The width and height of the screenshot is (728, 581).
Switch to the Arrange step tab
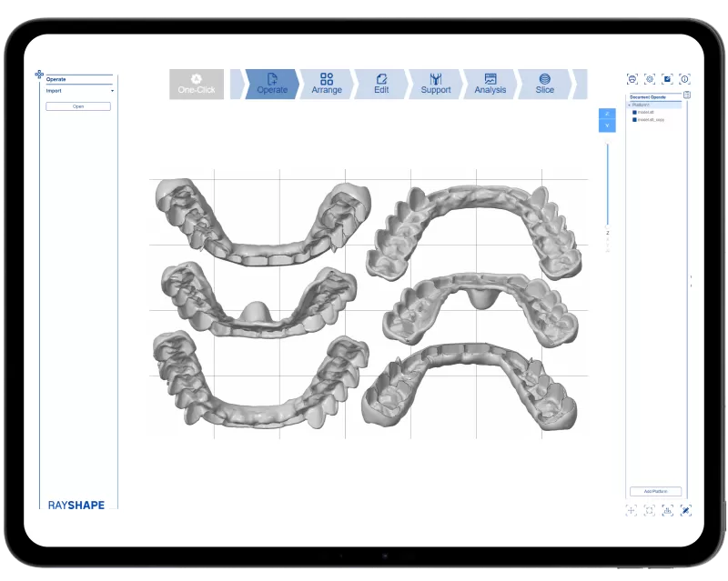point(327,84)
